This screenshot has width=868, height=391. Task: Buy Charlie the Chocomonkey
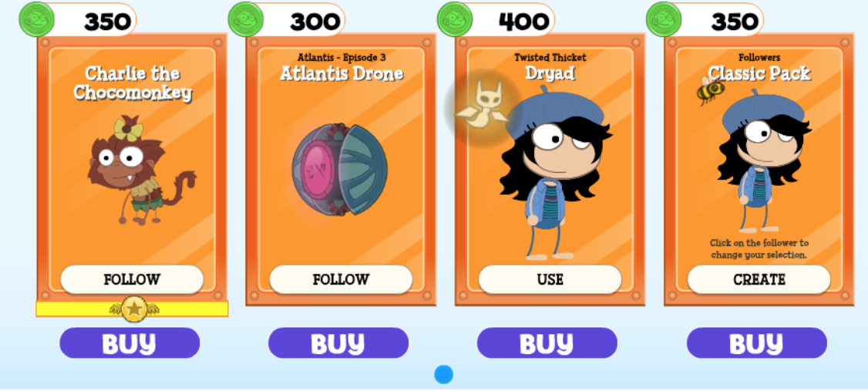tap(130, 343)
